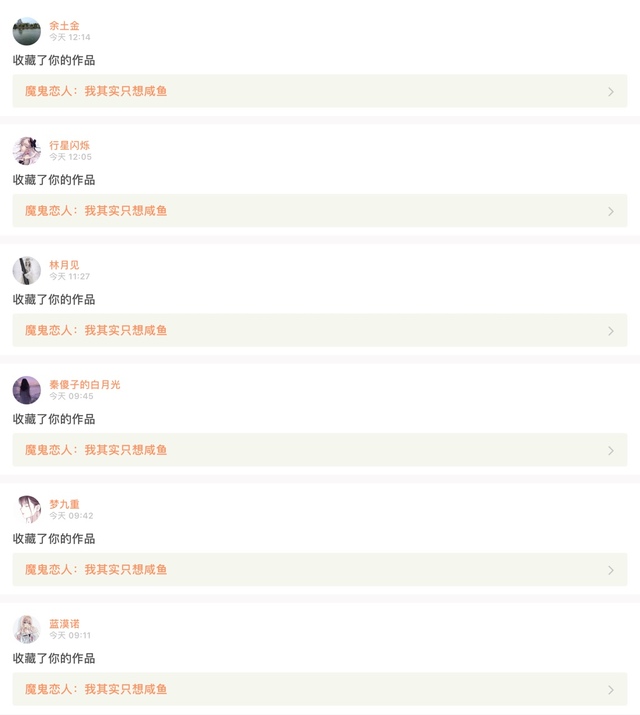Open the 梦九重 username link
Image resolution: width=640 pixels, height=715 pixels.
pos(64,504)
